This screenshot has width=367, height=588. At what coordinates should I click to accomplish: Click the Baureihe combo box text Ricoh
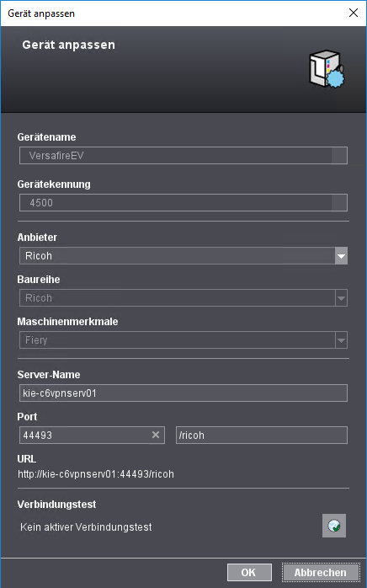coord(39,298)
